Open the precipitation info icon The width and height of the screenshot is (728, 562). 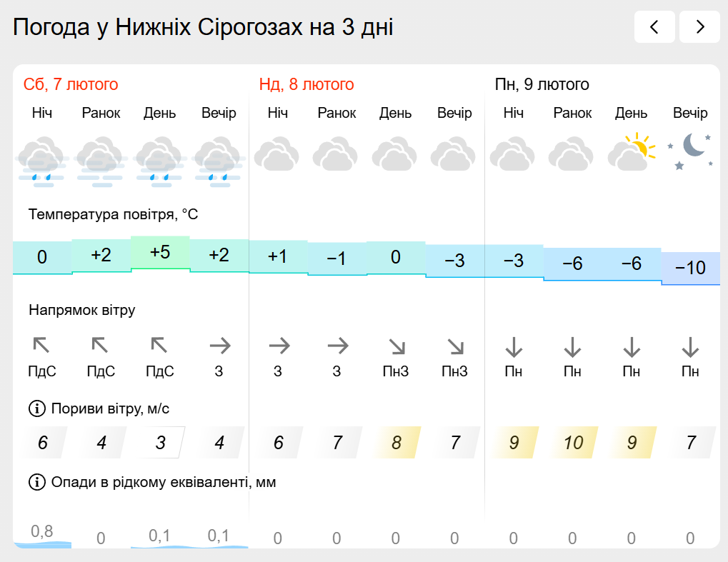pos(36,482)
